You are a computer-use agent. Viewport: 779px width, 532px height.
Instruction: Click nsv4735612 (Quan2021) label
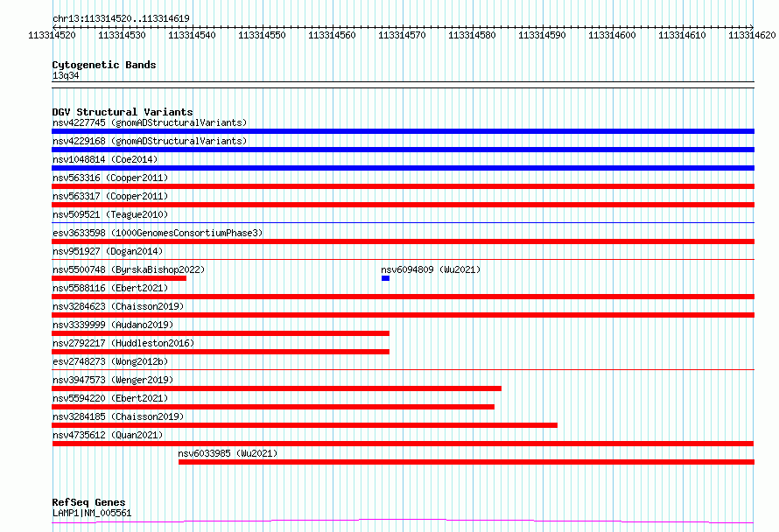108,435
